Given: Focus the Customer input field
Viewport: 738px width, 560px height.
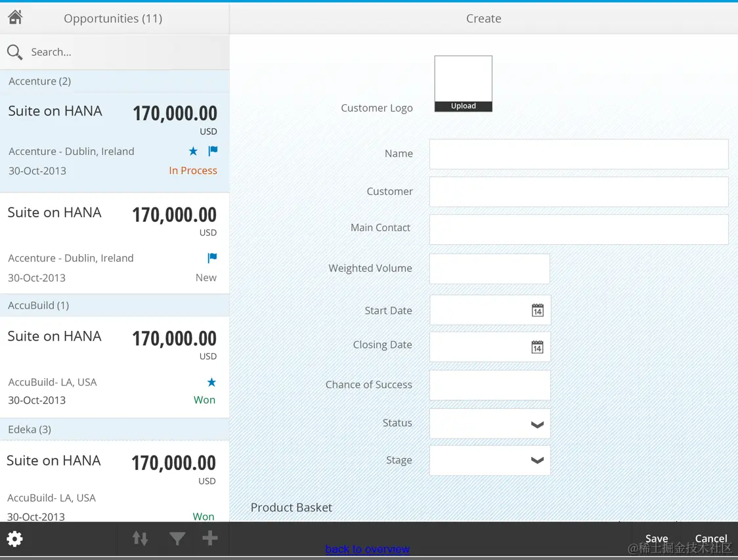Looking at the screenshot, I should point(579,192).
